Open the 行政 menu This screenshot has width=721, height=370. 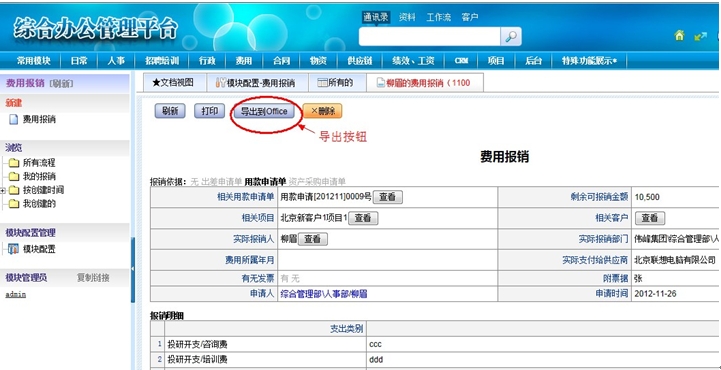207,61
